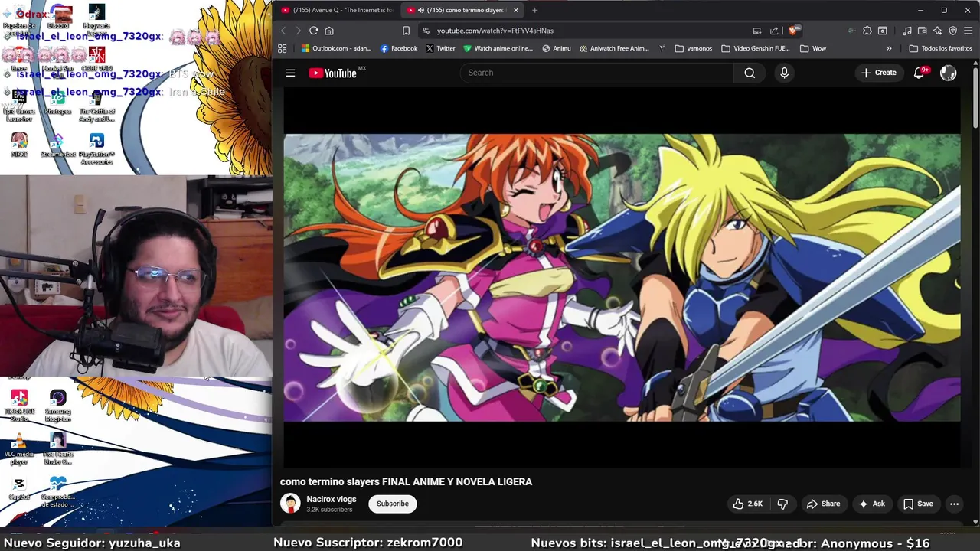
Task: Click the Create button on YouTube
Action: pyautogui.click(x=878, y=73)
